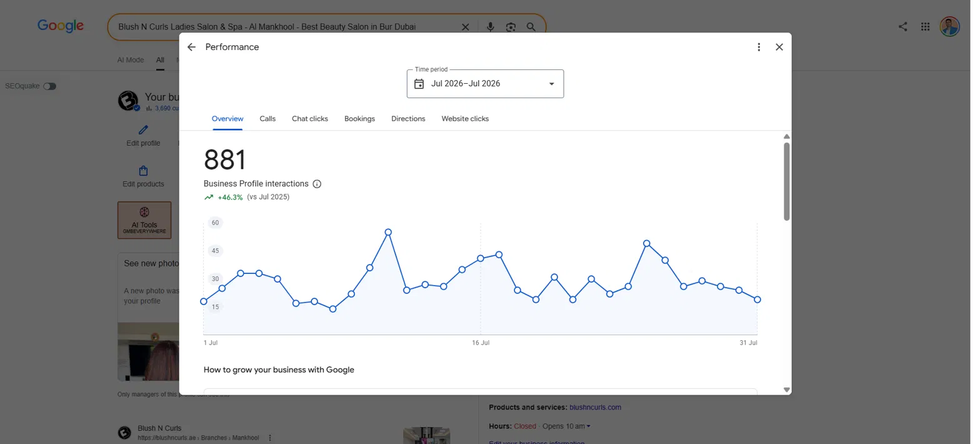Search by image with the lens icon
The height and width of the screenshot is (444, 980).
tap(511, 27)
